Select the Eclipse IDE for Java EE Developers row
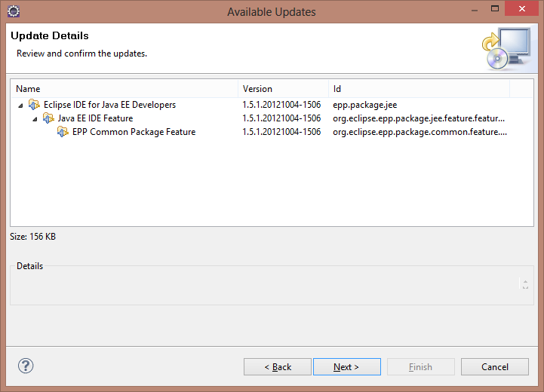Viewport: 544px width, 392px height. point(109,105)
